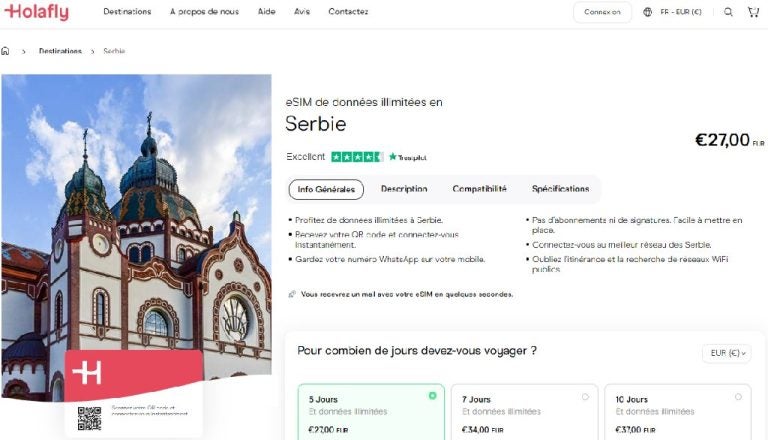Click the Connexion button
Screen dimensions: 768x440
602,12
